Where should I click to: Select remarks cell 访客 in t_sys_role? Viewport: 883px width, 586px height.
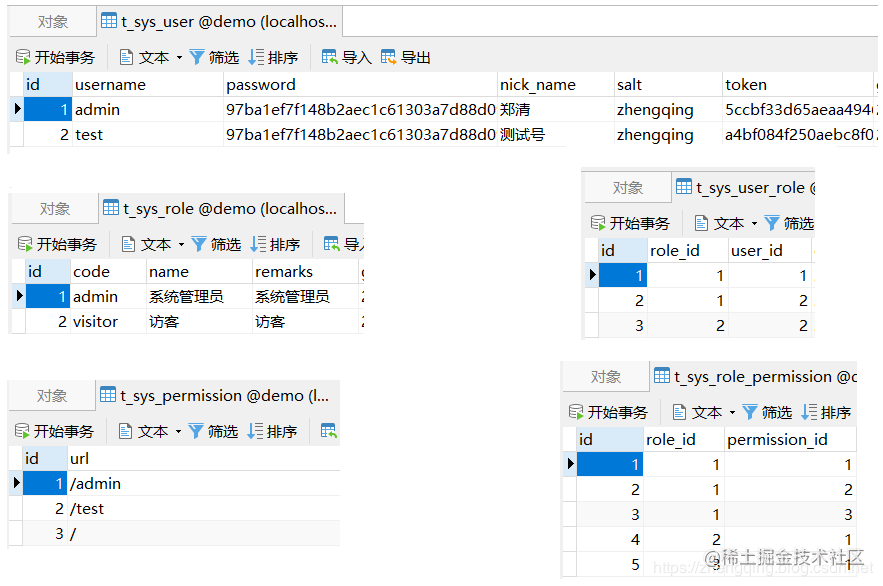305,321
